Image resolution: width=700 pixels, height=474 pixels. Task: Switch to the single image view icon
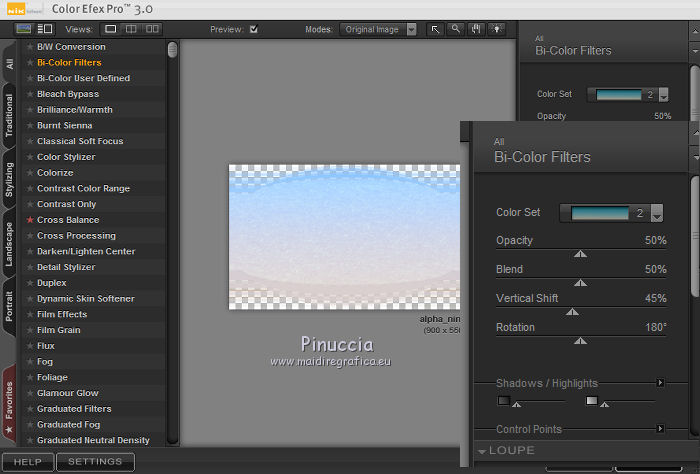tap(110, 29)
